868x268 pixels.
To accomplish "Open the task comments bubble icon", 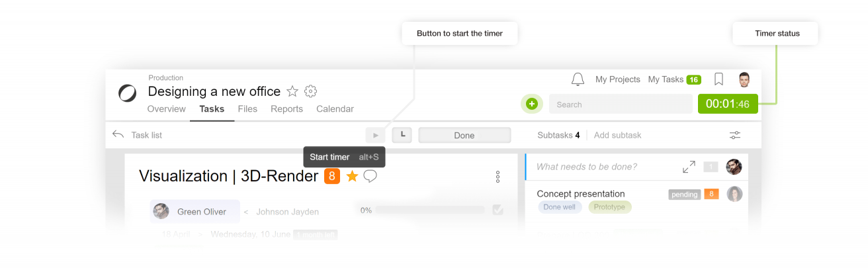I will click(x=370, y=176).
